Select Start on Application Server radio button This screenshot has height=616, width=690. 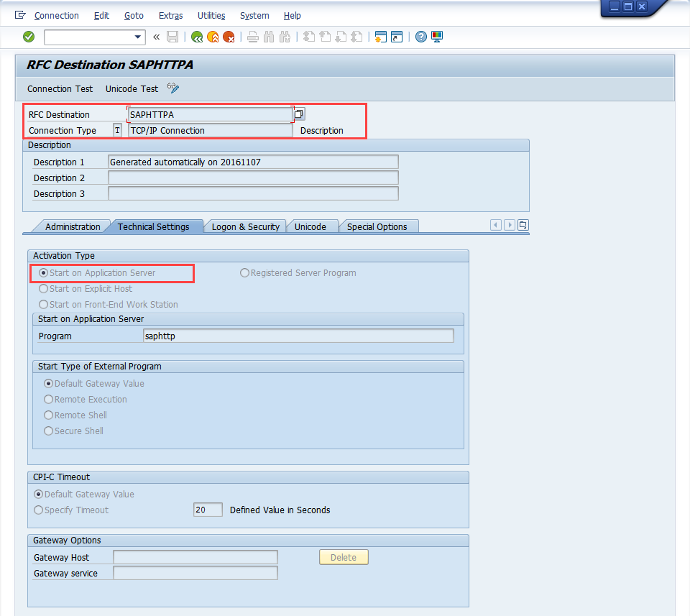tap(43, 273)
